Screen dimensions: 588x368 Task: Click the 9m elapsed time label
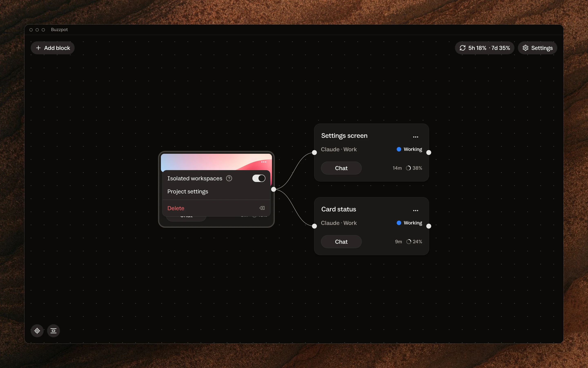point(399,242)
